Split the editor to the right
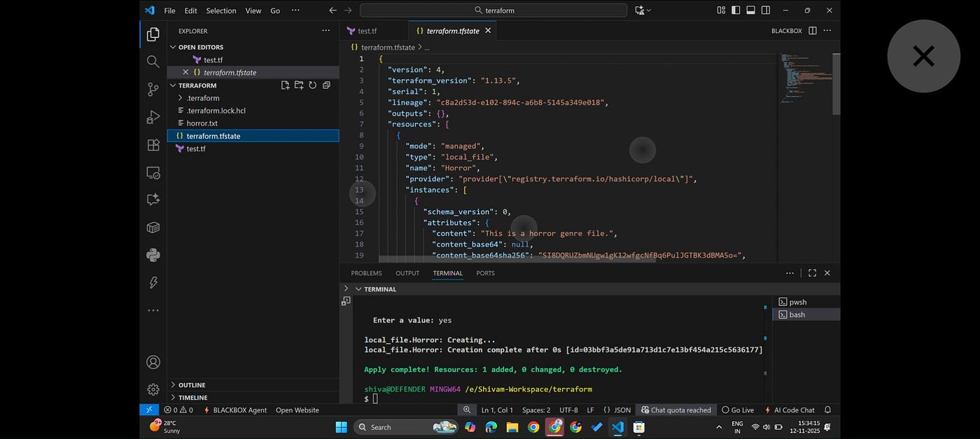The image size is (980, 439). (x=813, y=31)
